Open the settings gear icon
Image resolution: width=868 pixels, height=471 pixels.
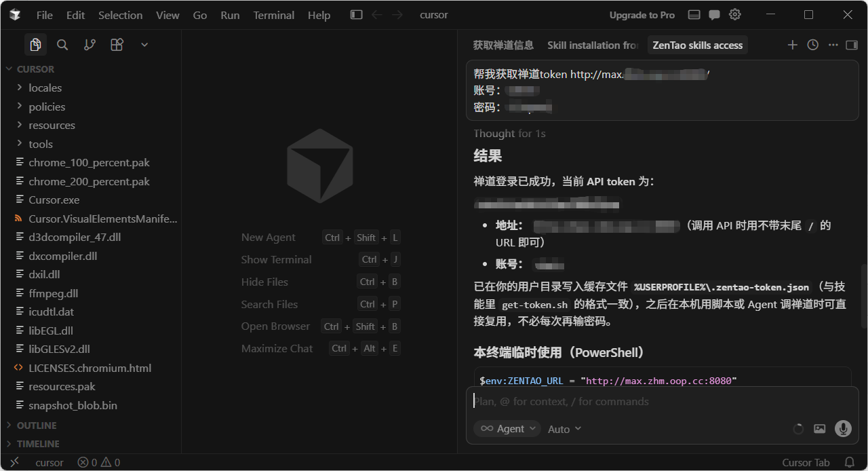(735, 15)
